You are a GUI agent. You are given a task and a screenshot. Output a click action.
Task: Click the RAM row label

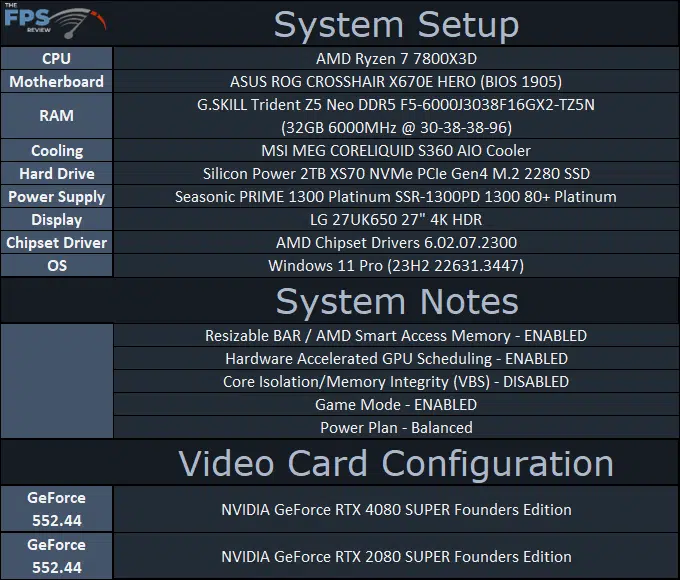(x=56, y=116)
